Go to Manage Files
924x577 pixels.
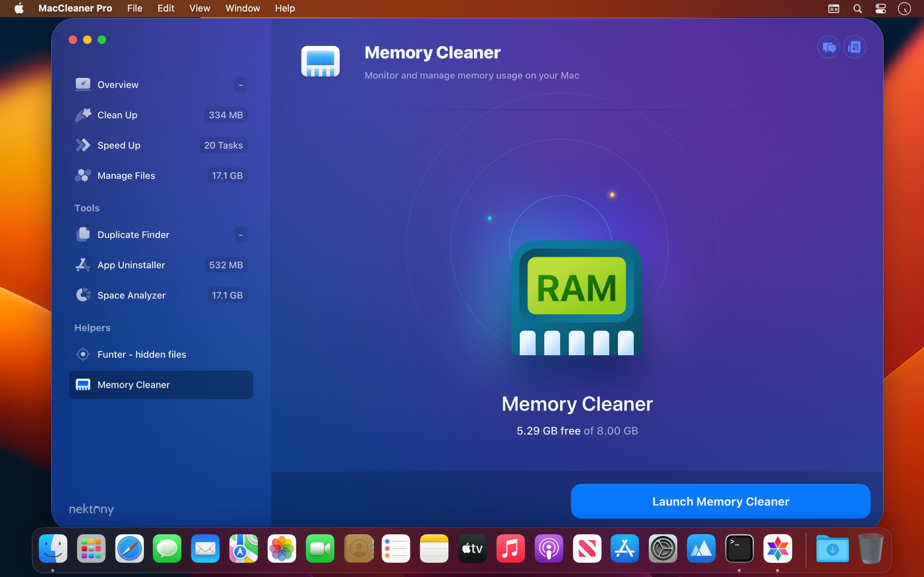click(x=126, y=176)
